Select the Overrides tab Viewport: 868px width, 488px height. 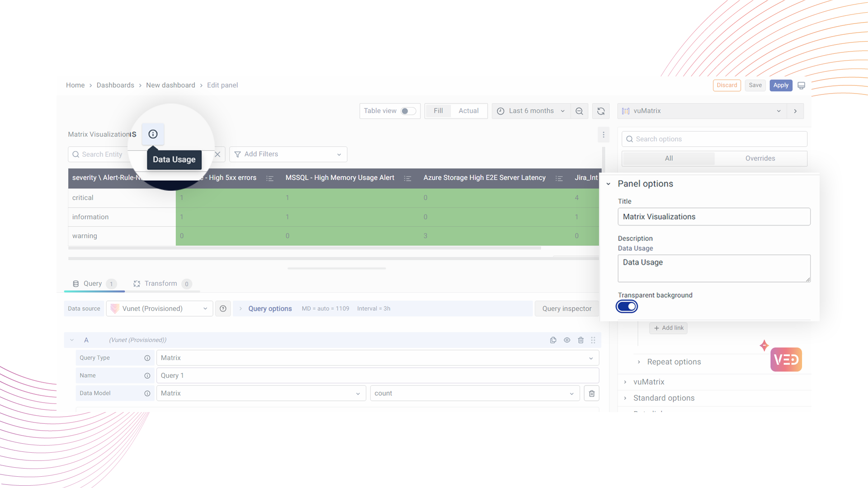pos(760,159)
